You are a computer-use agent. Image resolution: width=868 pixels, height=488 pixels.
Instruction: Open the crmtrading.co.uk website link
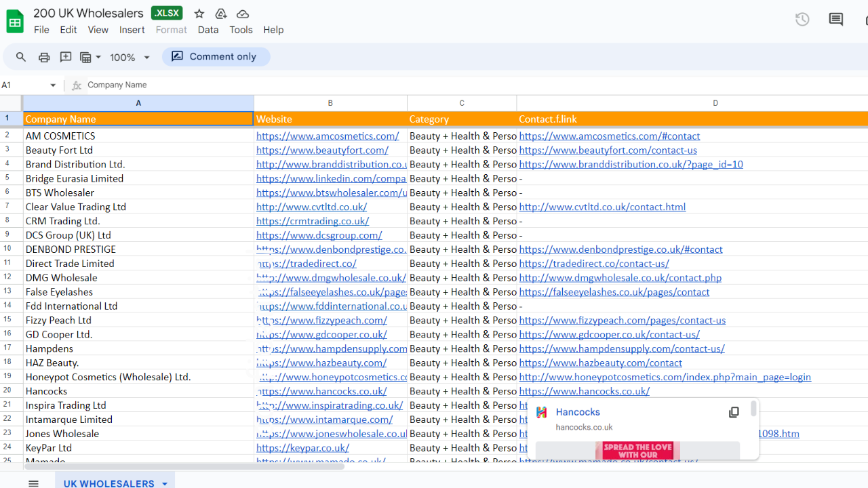(313, 222)
